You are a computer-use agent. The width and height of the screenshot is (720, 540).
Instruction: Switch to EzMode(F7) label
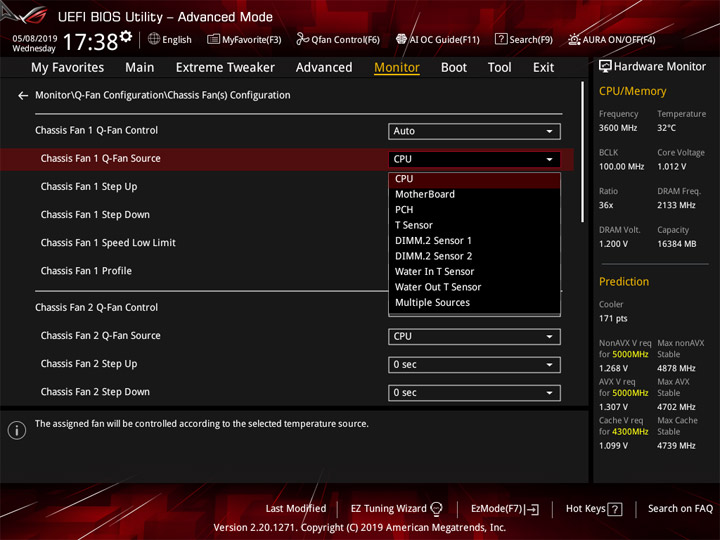pyautogui.click(x=497, y=509)
